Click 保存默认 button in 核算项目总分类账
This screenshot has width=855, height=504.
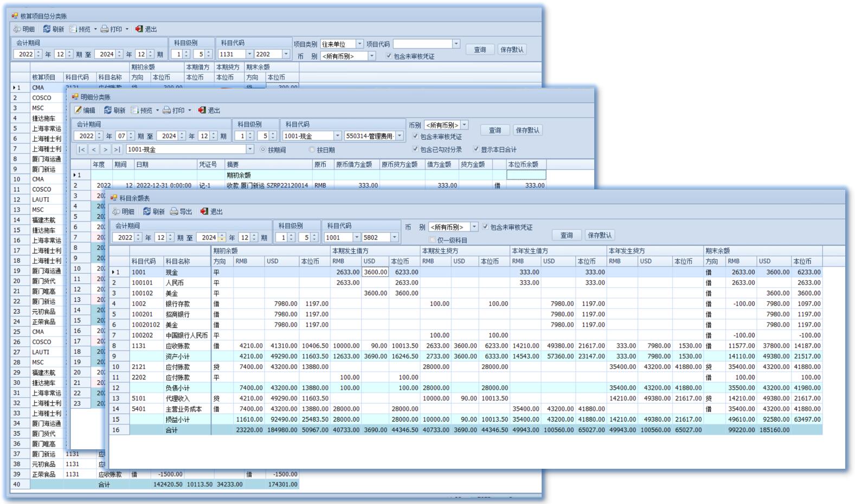point(512,49)
